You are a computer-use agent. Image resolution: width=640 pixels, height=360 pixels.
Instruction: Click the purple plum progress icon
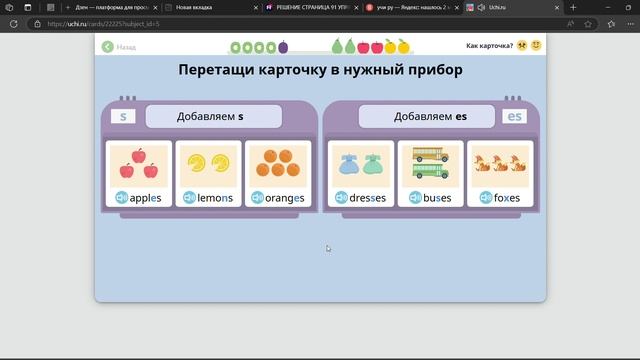[283, 47]
